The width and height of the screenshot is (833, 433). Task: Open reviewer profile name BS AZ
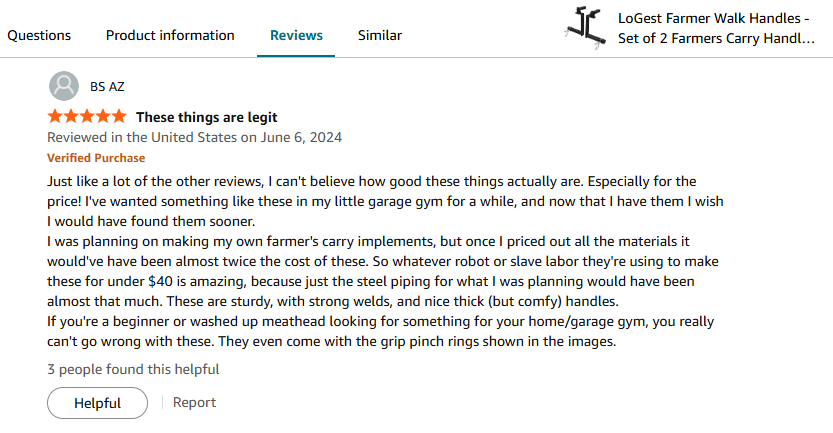(x=107, y=86)
